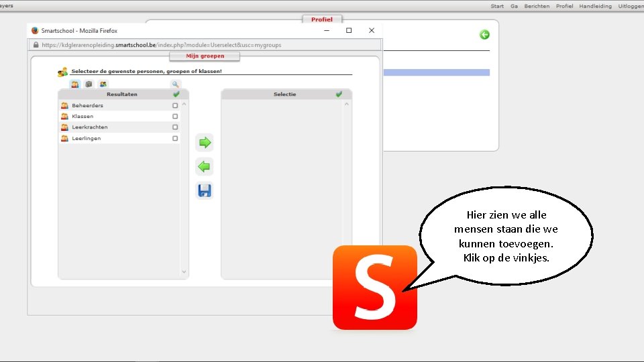Image resolution: width=644 pixels, height=362 pixels.
Task: Open the Leerkrachten group row
Action: (x=119, y=127)
